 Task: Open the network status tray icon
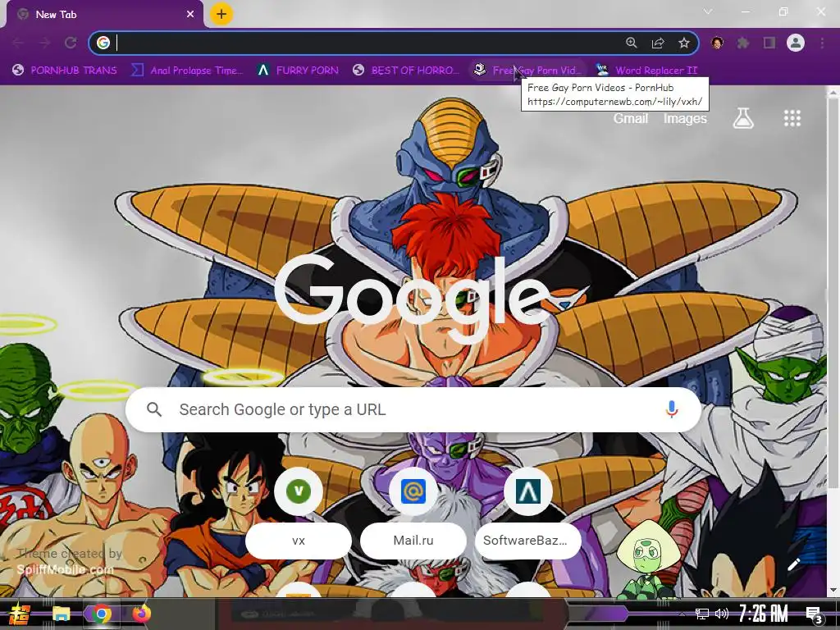click(701, 614)
